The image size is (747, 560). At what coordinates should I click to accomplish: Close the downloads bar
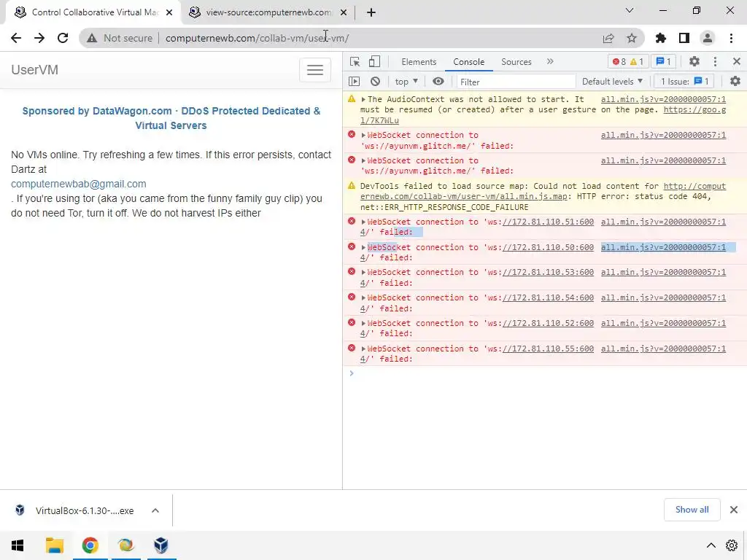pos(734,510)
